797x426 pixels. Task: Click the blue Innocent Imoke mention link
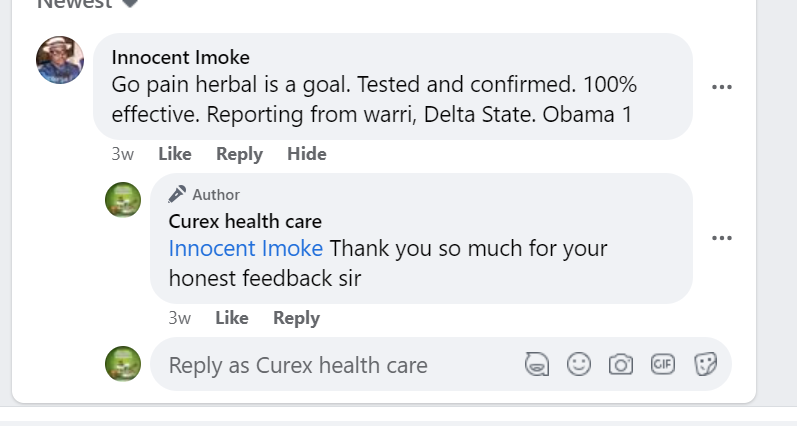pyautogui.click(x=246, y=248)
